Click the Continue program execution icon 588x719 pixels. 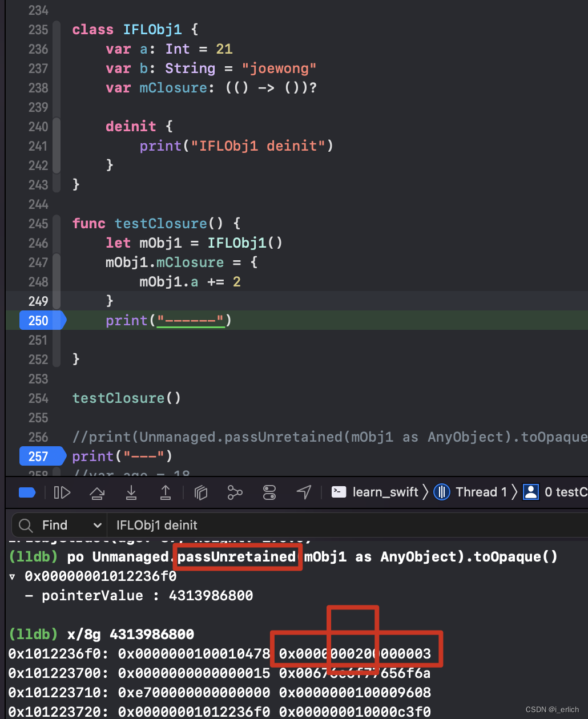(x=62, y=492)
